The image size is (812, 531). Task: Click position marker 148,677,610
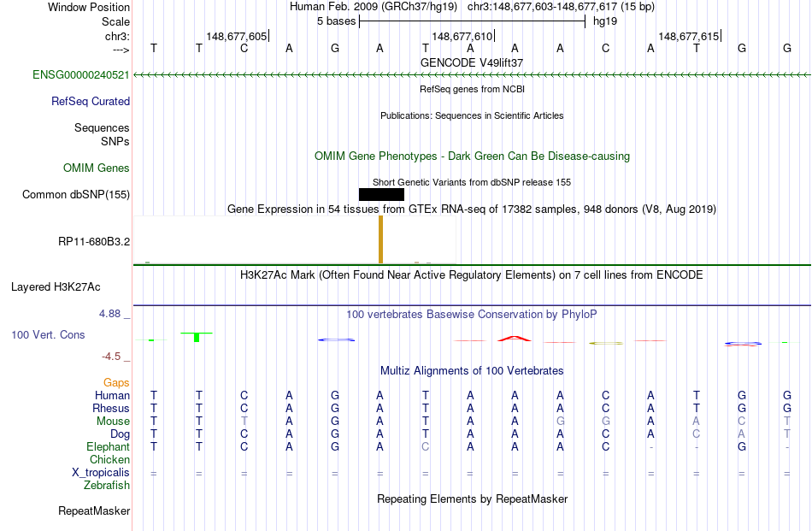point(463,36)
